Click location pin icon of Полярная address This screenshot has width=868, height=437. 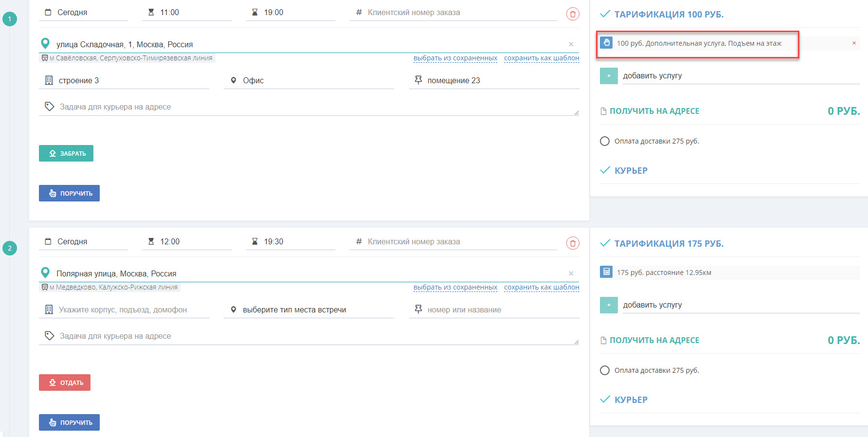point(45,273)
